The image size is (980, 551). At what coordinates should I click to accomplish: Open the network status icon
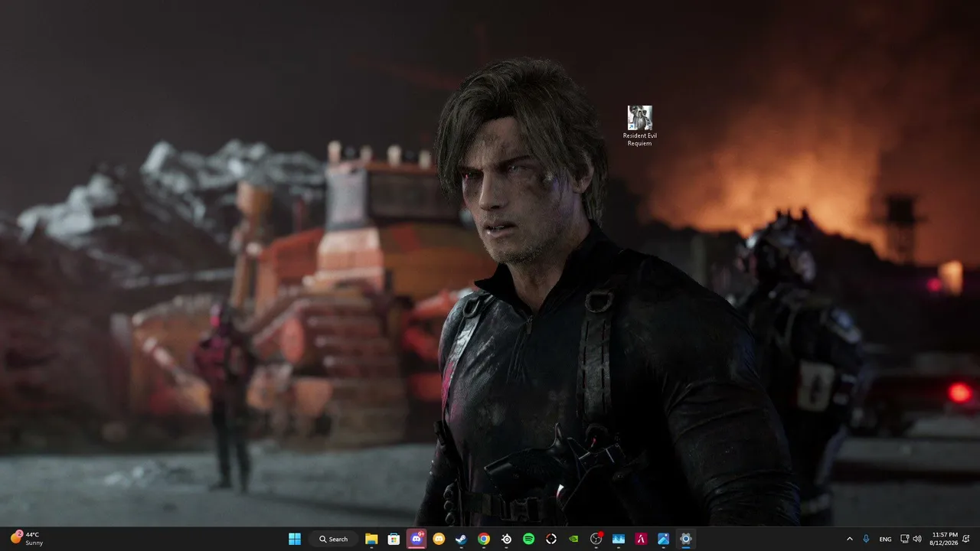(x=904, y=539)
